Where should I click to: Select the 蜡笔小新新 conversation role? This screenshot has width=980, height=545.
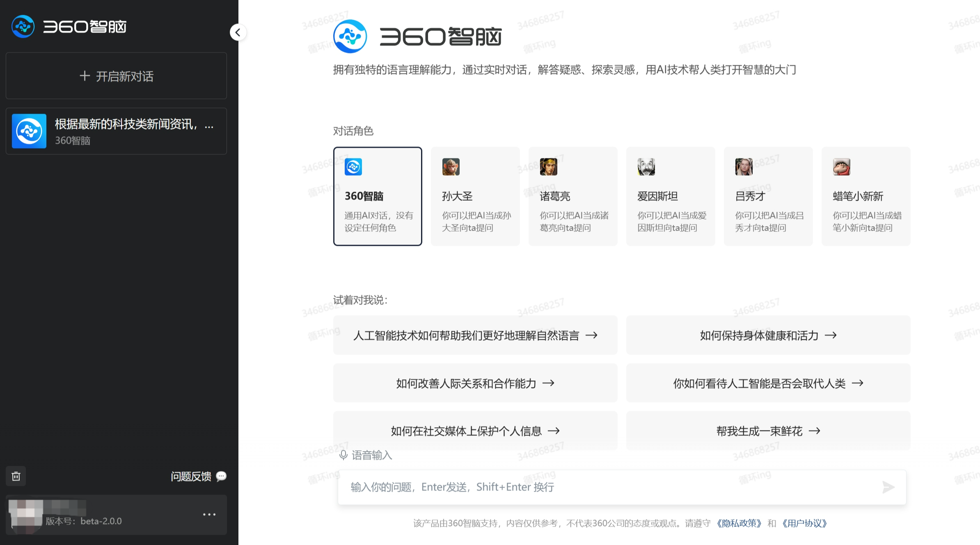coord(866,197)
